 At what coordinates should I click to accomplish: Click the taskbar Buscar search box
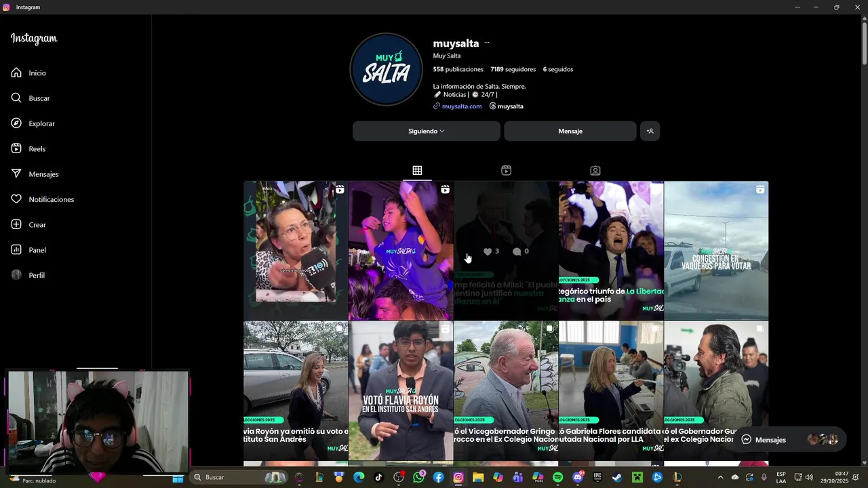tap(238, 477)
